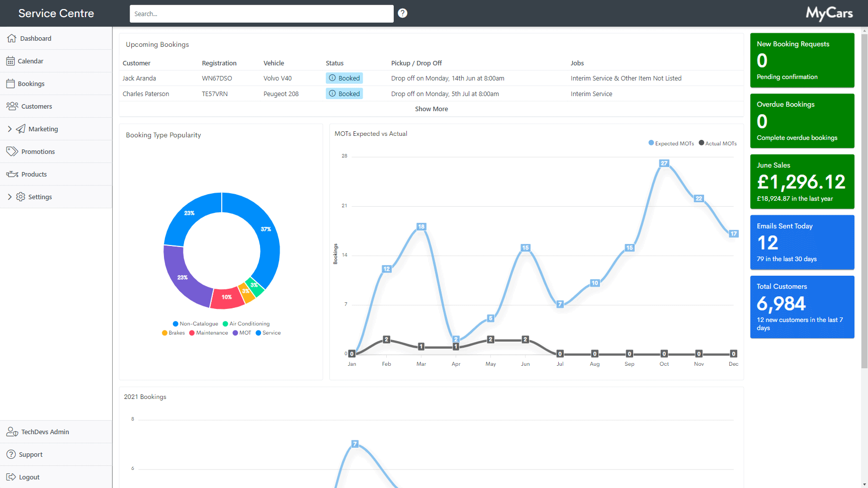Expand the Settings submenu chevron

(10, 197)
